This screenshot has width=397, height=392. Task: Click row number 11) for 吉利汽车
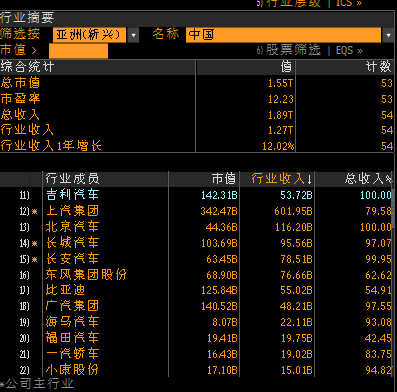click(x=24, y=195)
